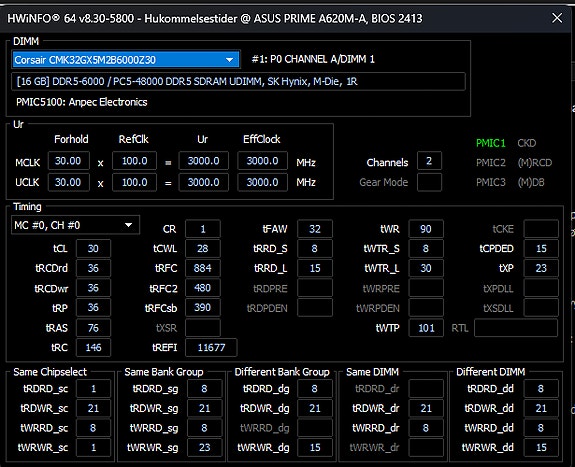Click the empty tCKE field

click(541, 229)
